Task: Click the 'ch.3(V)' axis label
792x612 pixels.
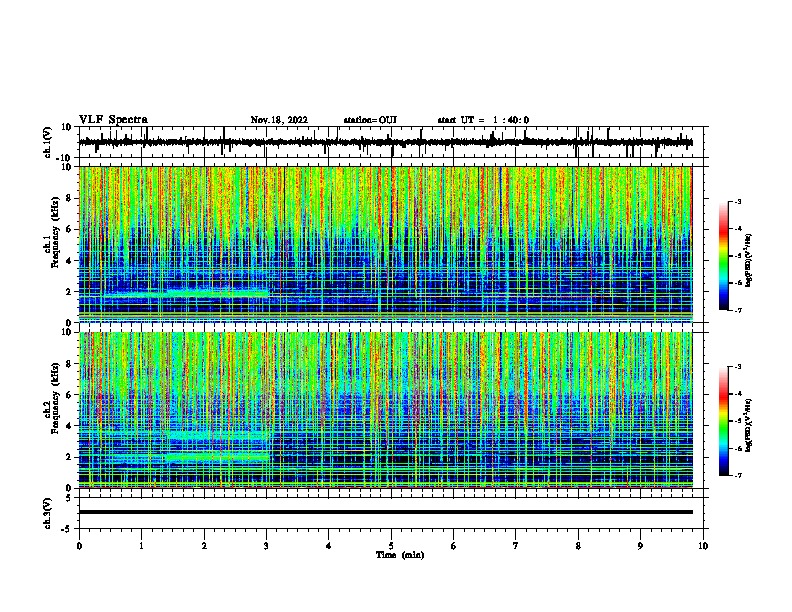Action: 48,513
